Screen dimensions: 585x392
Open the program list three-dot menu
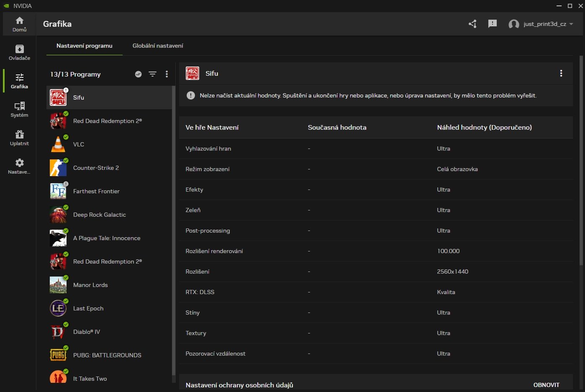point(167,74)
